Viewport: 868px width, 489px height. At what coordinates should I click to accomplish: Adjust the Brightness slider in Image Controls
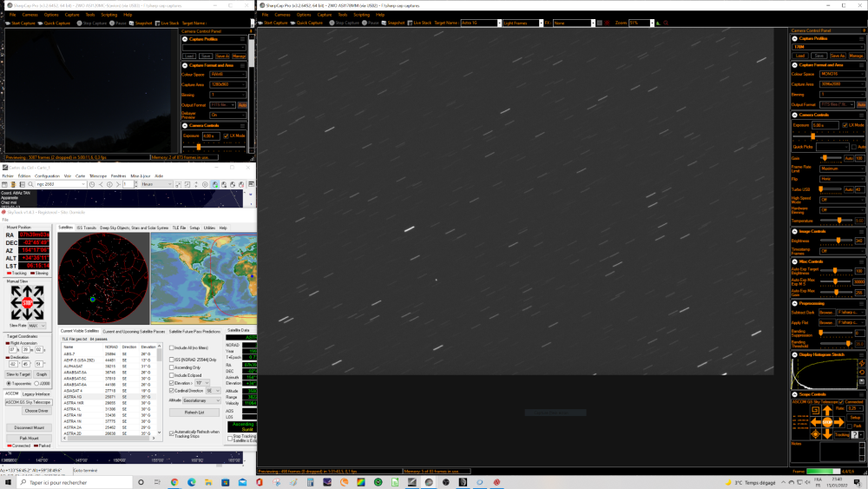[836, 241]
